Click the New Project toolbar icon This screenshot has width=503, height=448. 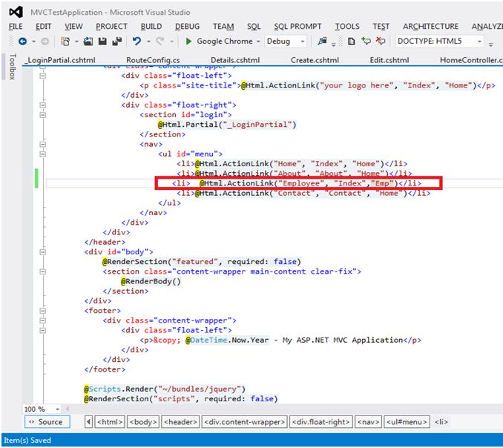66,42
